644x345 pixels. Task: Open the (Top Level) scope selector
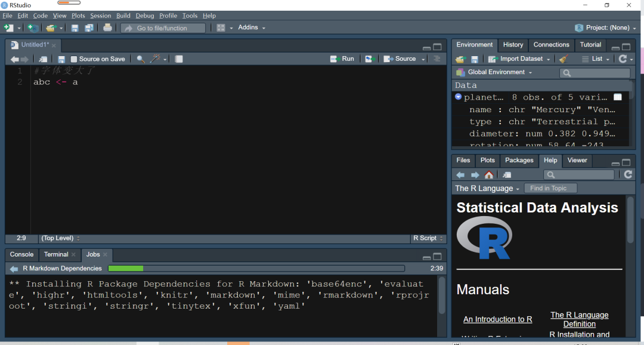pyautogui.click(x=60, y=238)
